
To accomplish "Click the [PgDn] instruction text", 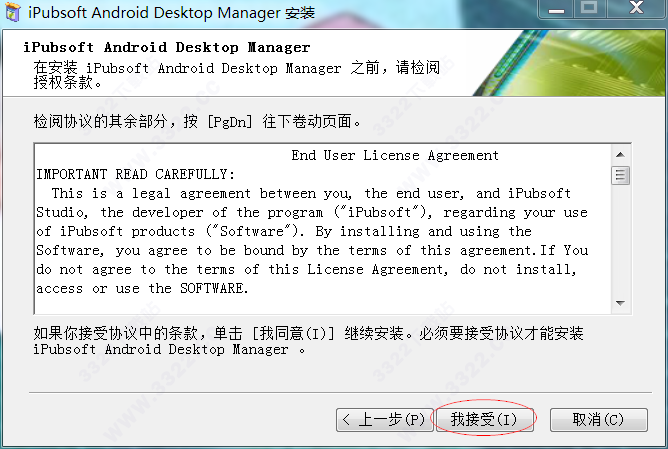I will pyautogui.click(x=197, y=122).
